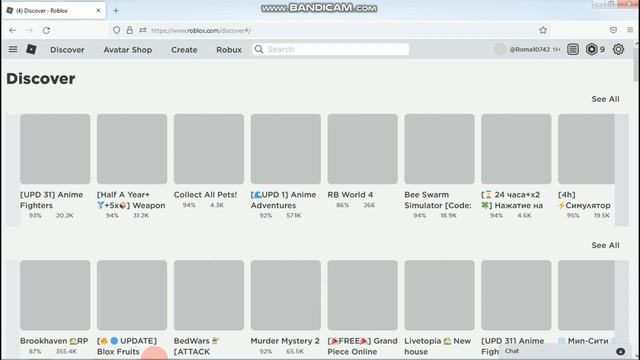Open the Robux page
Image resolution: width=640 pixels, height=360 pixels.
point(229,50)
